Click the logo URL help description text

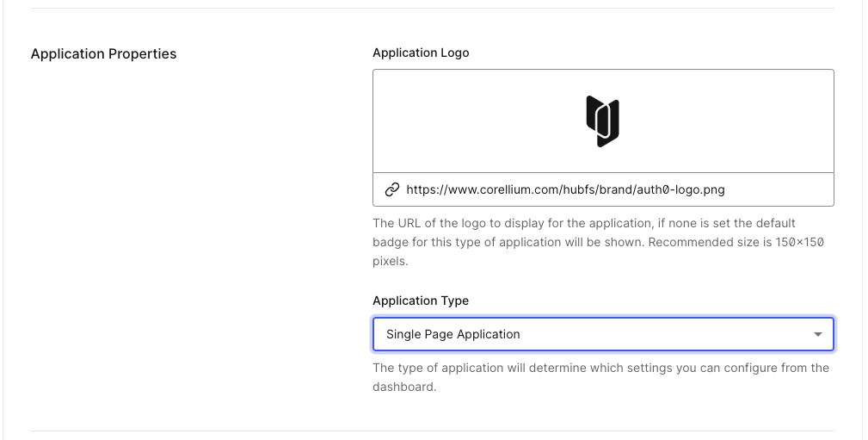pos(599,242)
